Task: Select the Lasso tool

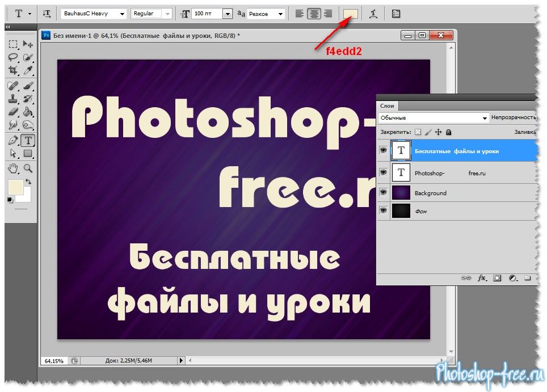Action: coord(13,57)
